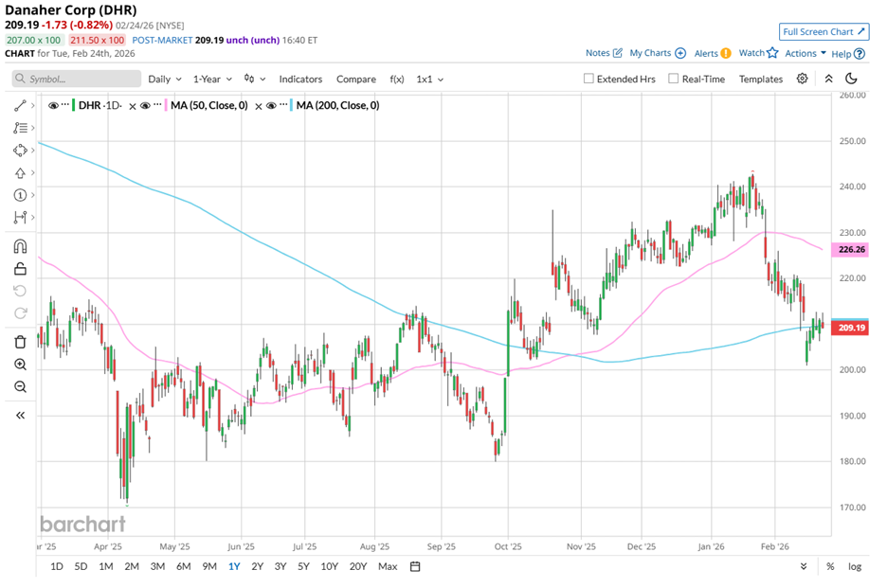Open the calendar date range picker
Screen dimensions: 887x588
(x=415, y=566)
